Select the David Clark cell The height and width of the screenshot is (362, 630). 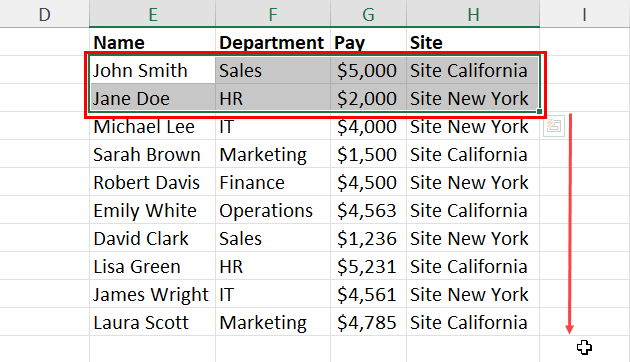click(152, 238)
